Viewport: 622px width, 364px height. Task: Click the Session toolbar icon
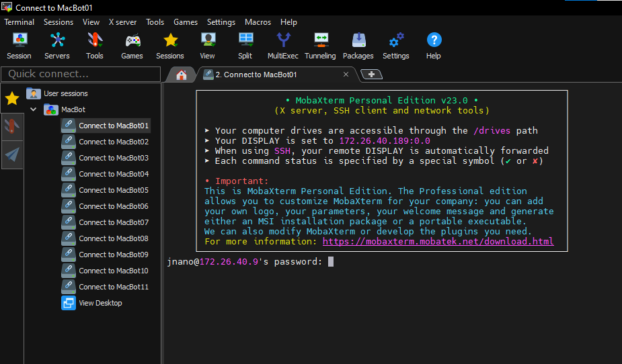point(19,40)
